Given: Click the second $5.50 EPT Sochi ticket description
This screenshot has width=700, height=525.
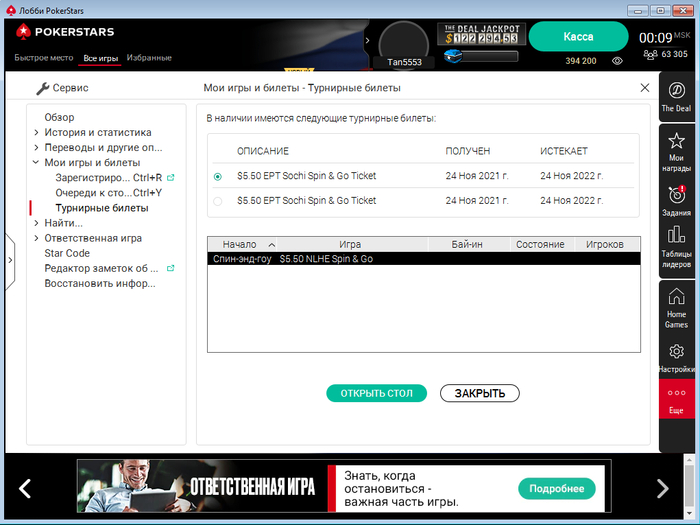Looking at the screenshot, I should (307, 200).
